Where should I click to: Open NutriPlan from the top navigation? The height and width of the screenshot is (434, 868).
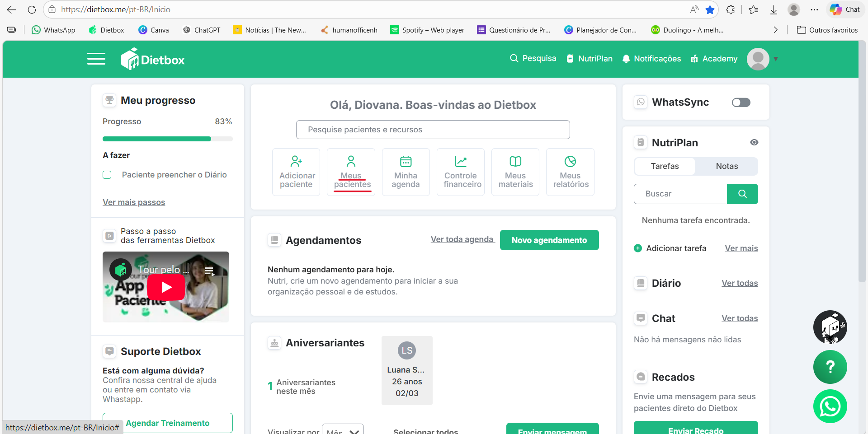(590, 59)
